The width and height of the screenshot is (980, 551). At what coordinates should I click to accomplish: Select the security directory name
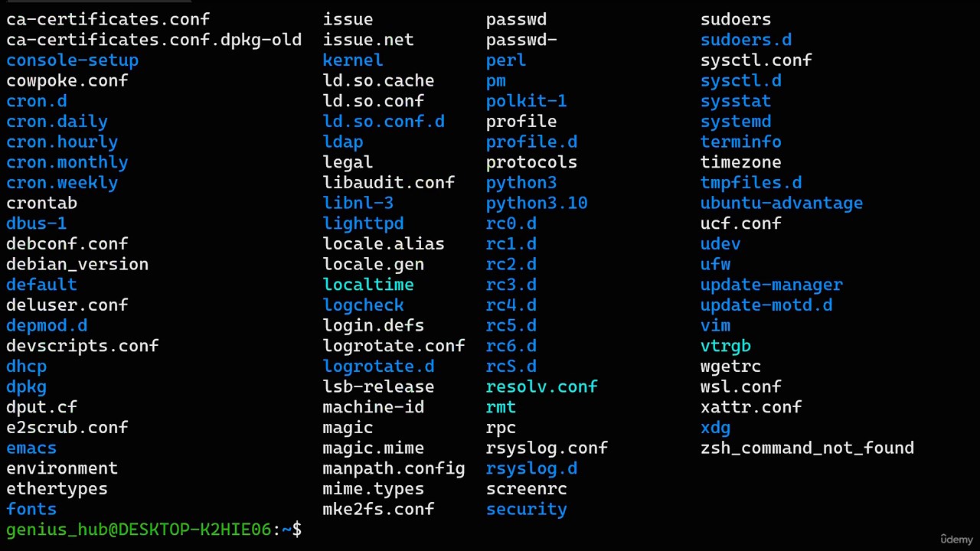[x=526, y=509]
